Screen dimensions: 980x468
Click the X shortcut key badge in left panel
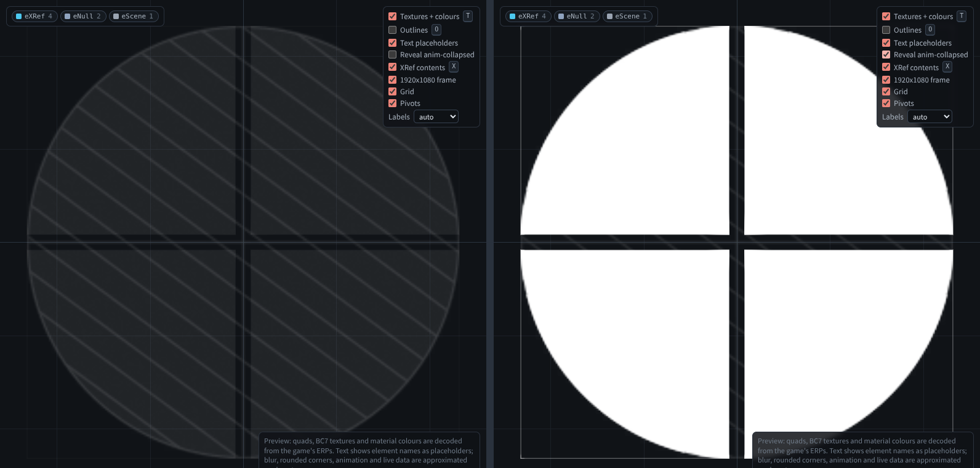coord(454,67)
